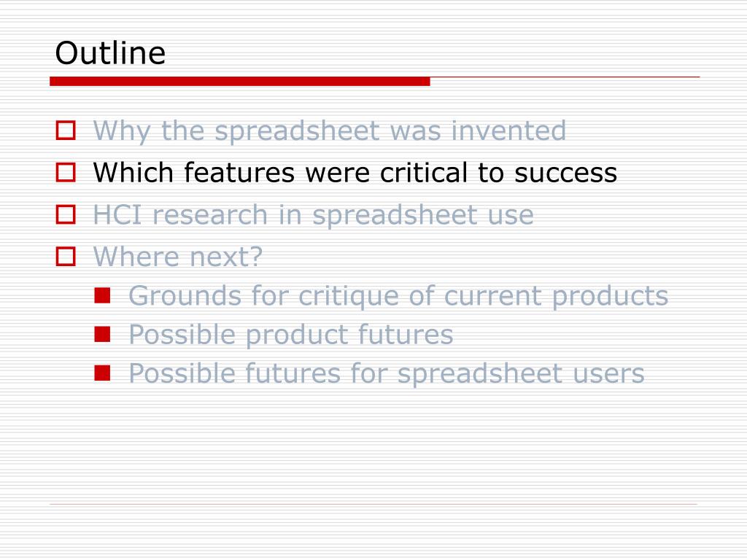Viewport: 747px width, 560px height.
Task: Click the hollow square bullet beside 'Which features'
Action: 66,172
